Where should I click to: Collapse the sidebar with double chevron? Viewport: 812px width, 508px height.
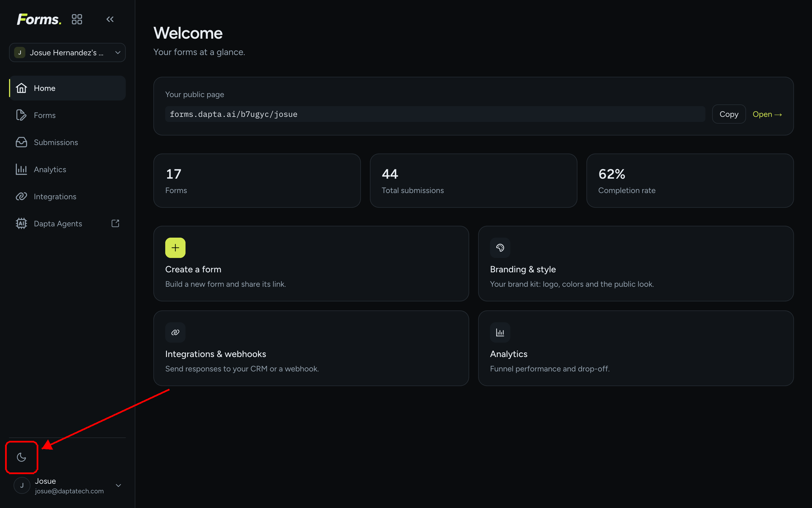[x=110, y=19]
